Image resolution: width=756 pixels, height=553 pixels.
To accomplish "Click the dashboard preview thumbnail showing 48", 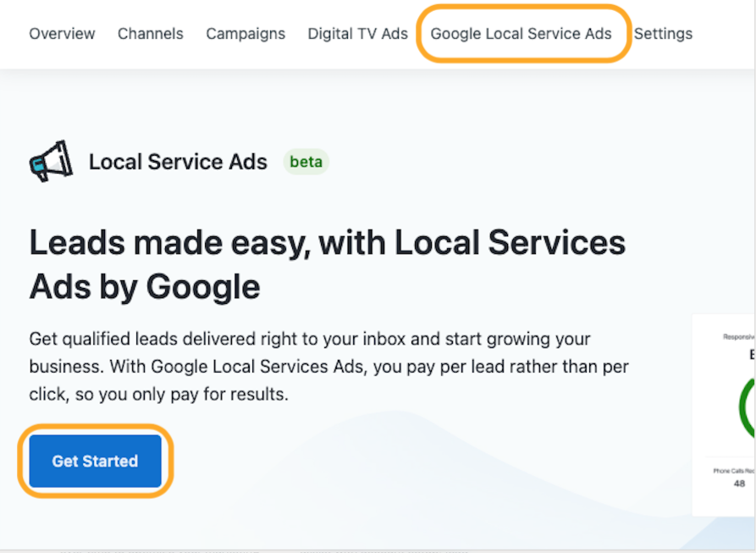I will [724, 415].
